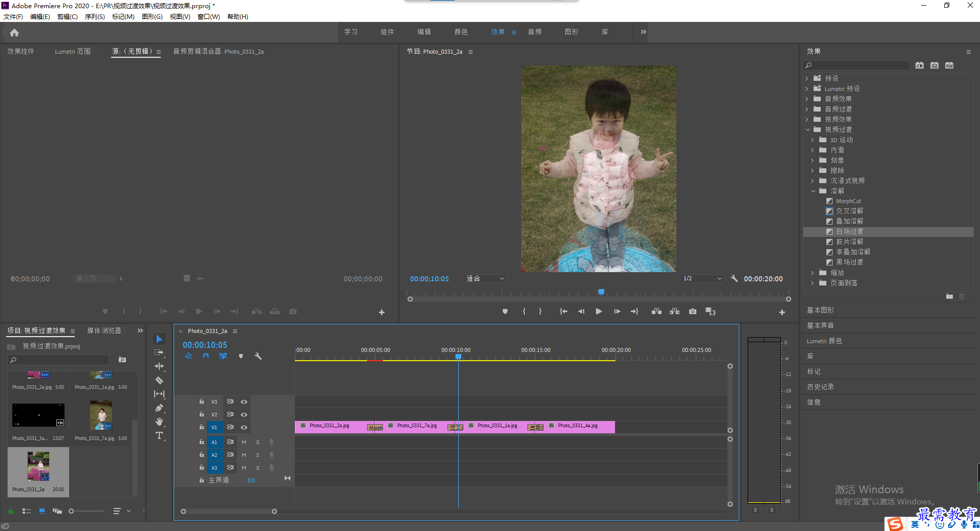The width and height of the screenshot is (980, 531).
Task: Switch to the 编辑 workspace tab
Action: 424,32
